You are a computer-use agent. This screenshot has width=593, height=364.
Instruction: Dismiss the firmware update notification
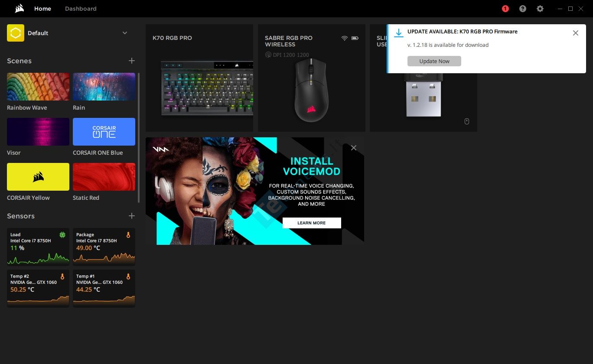[x=576, y=33]
